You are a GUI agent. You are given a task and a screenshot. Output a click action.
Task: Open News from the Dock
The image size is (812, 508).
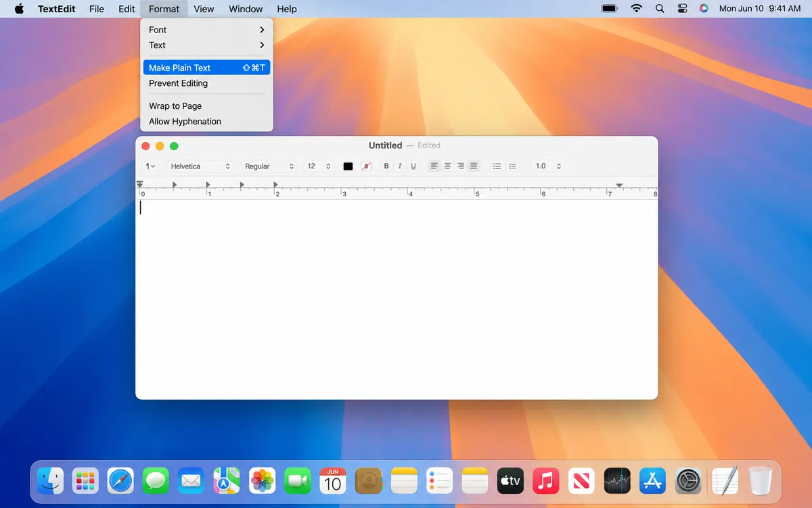pos(581,481)
